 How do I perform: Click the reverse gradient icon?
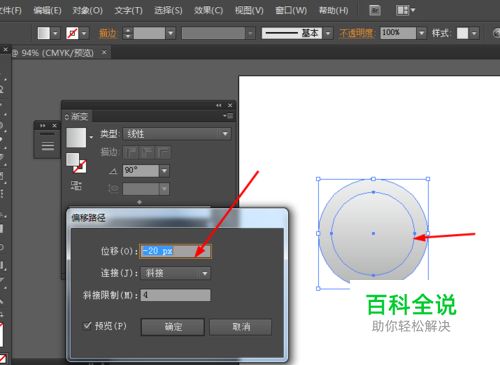76,186
